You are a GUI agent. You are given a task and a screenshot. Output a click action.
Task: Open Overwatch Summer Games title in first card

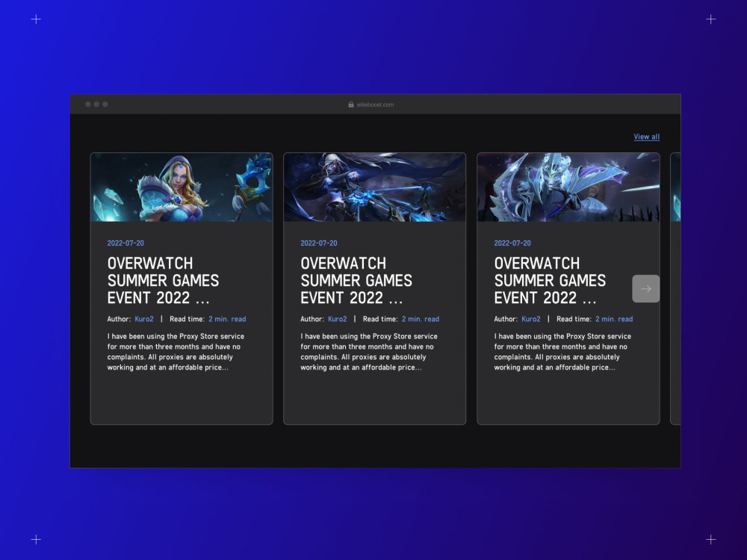pyautogui.click(x=163, y=281)
